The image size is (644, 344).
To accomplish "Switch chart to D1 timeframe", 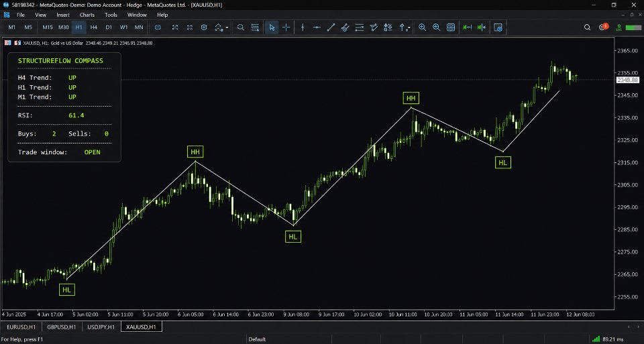I will click(109, 27).
